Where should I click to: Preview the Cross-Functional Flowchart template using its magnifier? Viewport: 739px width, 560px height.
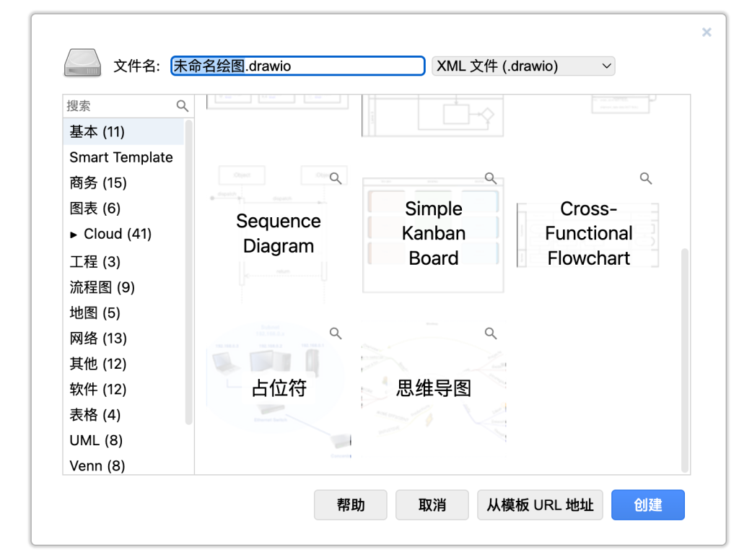[x=646, y=178]
